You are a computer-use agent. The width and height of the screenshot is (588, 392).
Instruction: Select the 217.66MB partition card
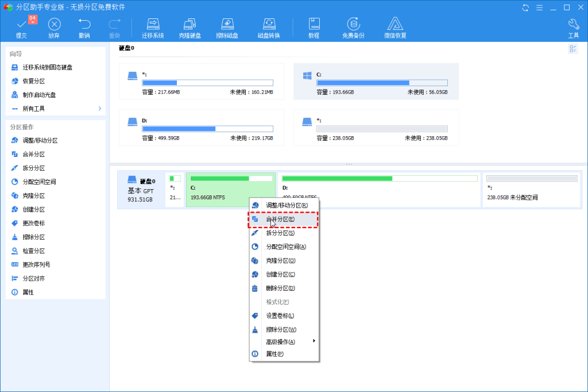[202, 82]
